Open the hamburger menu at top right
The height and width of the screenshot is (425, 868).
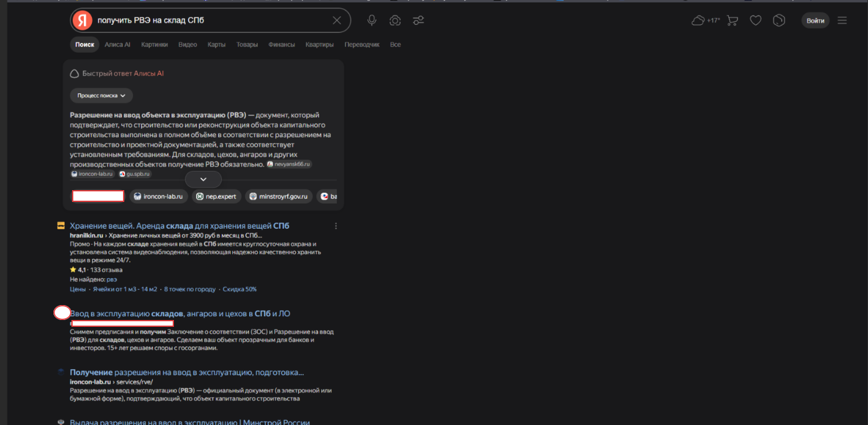(842, 21)
